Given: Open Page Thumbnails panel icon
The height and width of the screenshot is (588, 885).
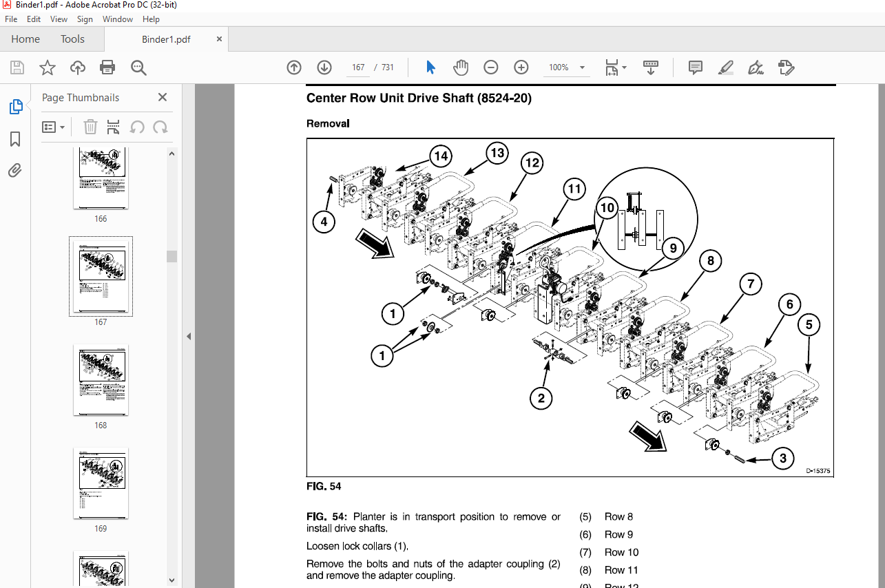Looking at the screenshot, I should pyautogui.click(x=15, y=107).
